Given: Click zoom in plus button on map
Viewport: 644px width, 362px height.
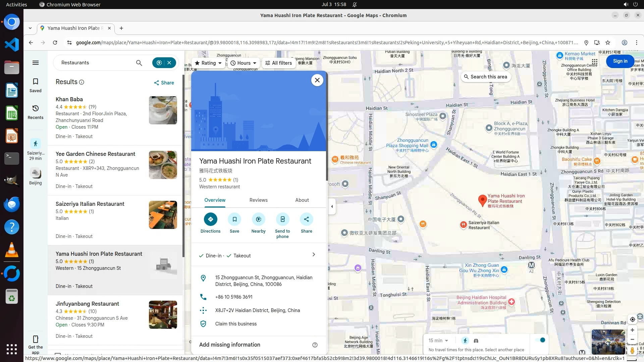Looking at the screenshot, I should tap(632, 330).
